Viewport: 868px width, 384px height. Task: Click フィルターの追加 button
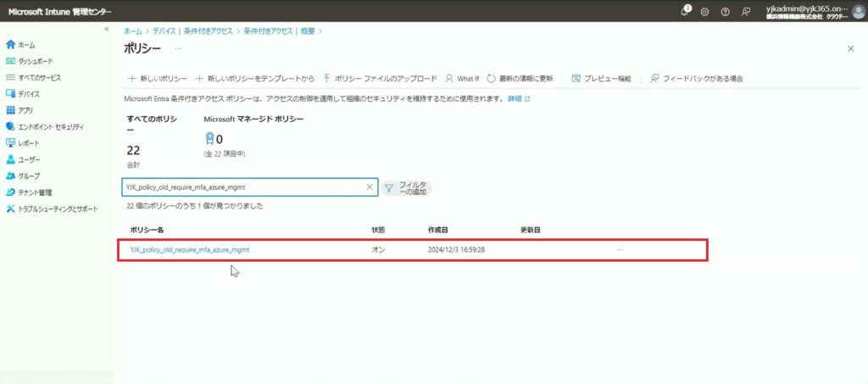tap(406, 188)
